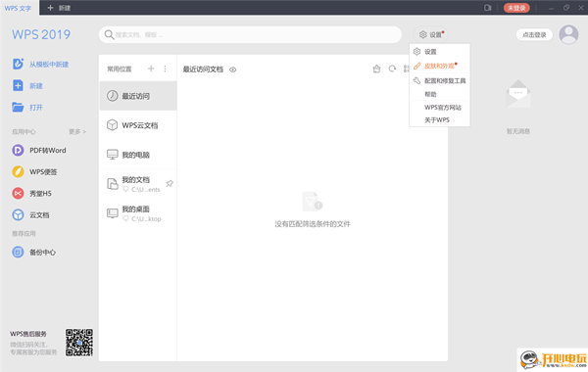Open WPS官方网站 menu item
Screen dimensions: 588x372
click(x=439, y=107)
